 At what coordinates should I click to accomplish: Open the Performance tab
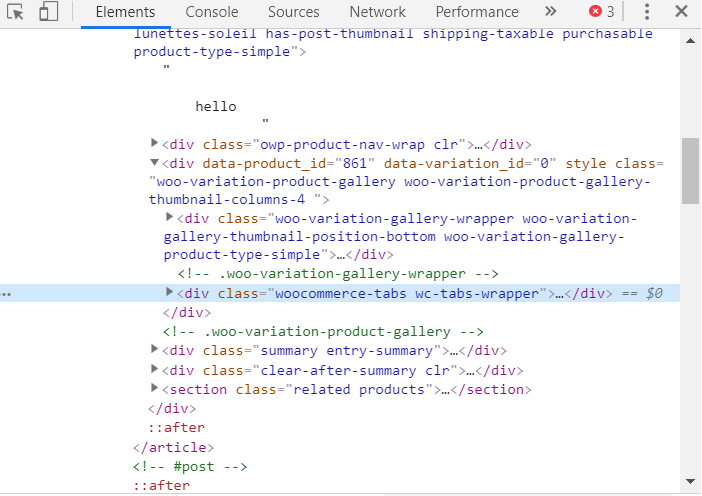pyautogui.click(x=477, y=12)
